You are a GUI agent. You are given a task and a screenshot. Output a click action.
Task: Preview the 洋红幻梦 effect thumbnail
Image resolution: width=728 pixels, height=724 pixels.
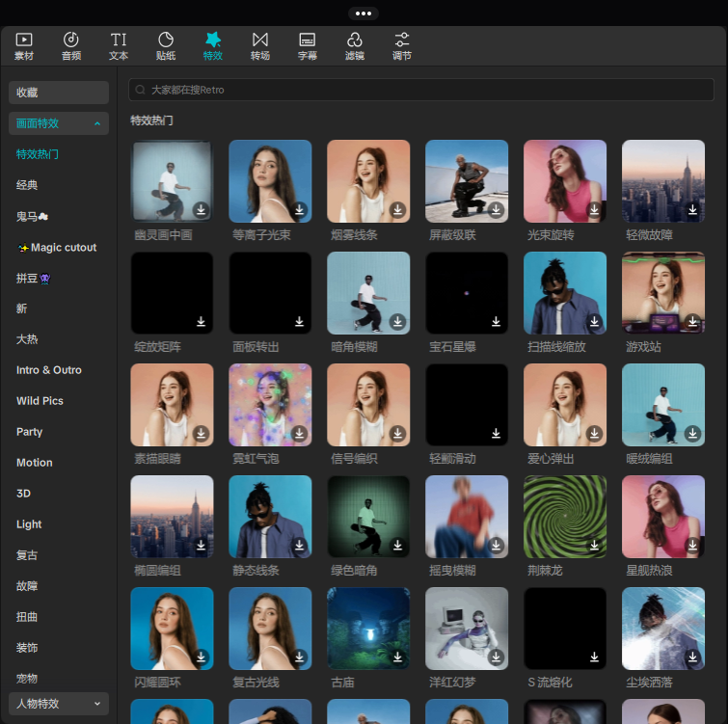click(467, 629)
